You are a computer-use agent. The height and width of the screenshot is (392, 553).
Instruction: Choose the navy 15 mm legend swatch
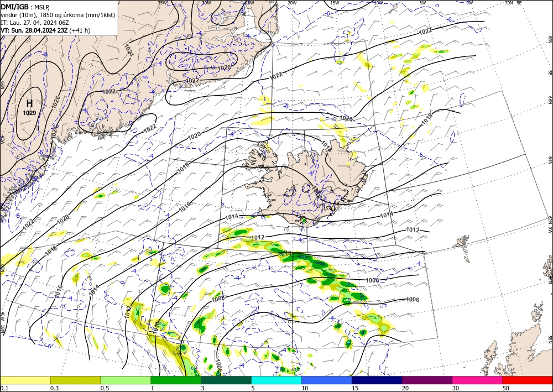pyautogui.click(x=377, y=380)
